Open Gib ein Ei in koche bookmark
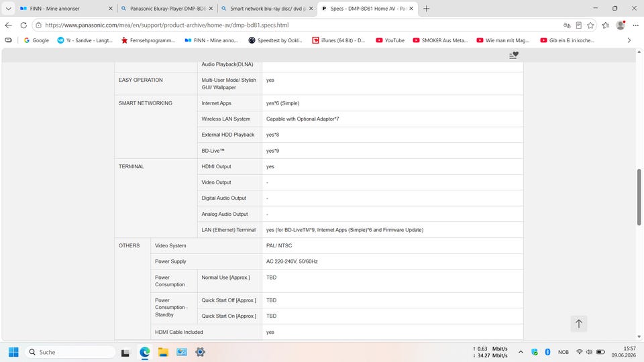Viewport: 644px width, 362px height. 568,40
